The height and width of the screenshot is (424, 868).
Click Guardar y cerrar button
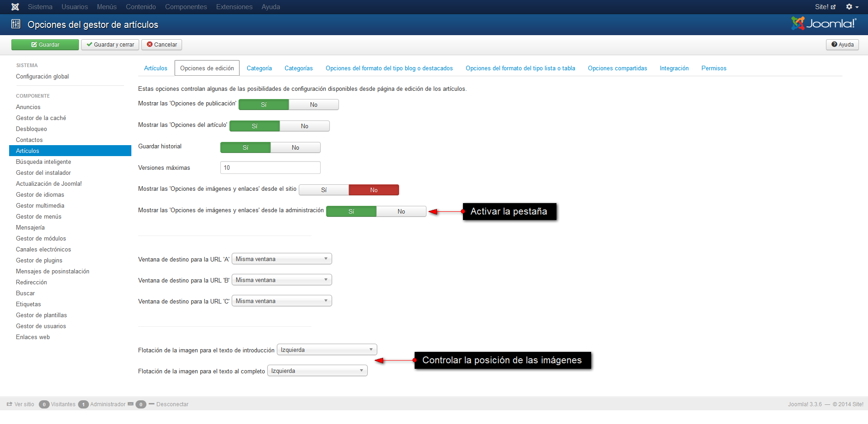[x=110, y=45]
